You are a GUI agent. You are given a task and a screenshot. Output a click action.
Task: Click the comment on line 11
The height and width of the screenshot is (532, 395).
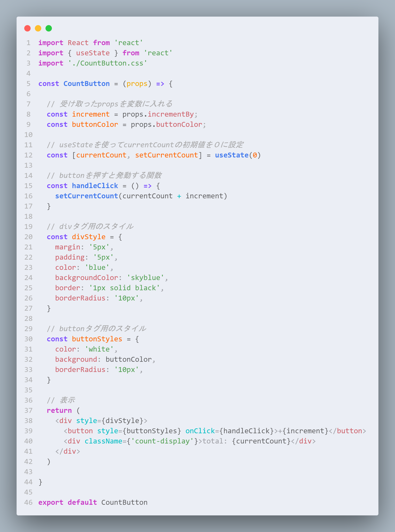click(145, 145)
